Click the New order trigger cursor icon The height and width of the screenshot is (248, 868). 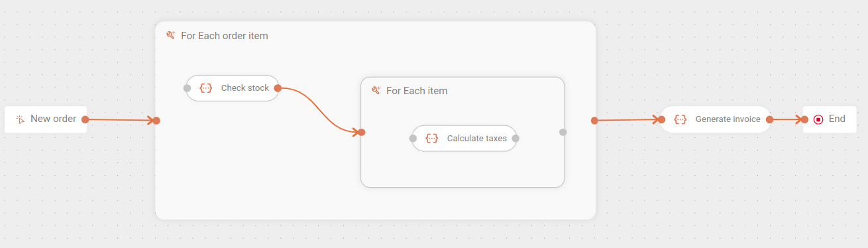point(21,119)
